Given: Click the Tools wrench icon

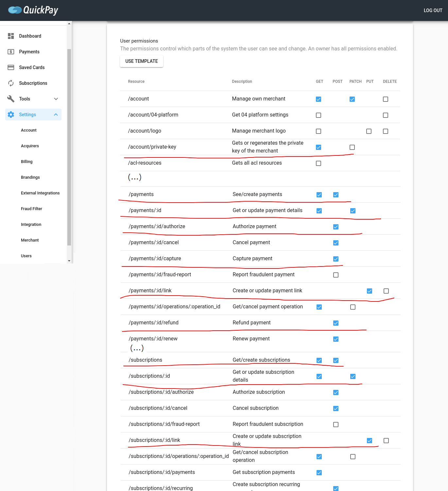Looking at the screenshot, I should 11,99.
